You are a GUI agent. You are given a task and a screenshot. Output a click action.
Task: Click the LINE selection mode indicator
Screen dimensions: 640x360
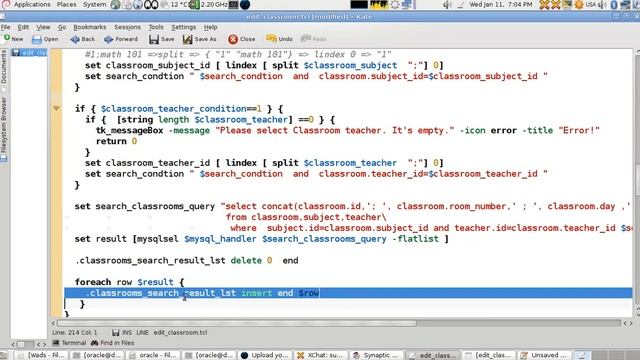tap(142, 333)
